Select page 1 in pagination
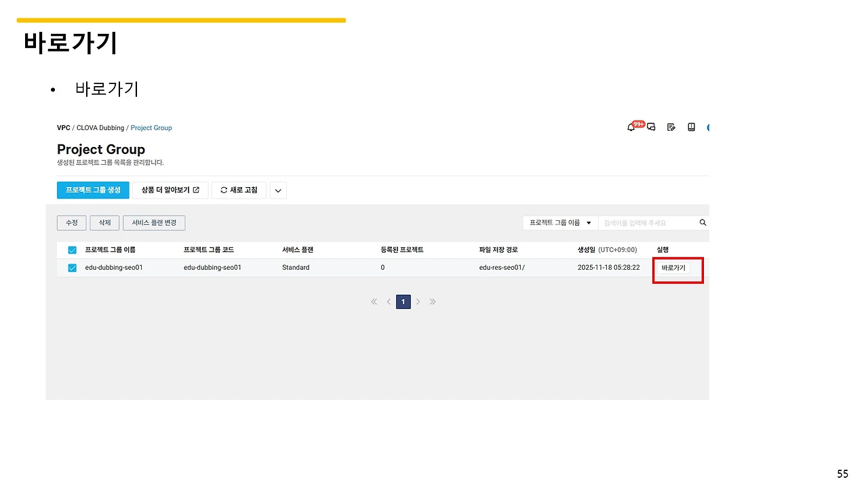 [403, 302]
